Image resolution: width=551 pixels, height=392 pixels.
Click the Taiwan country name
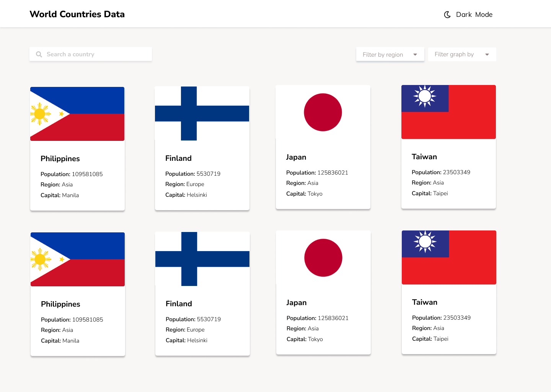point(424,157)
